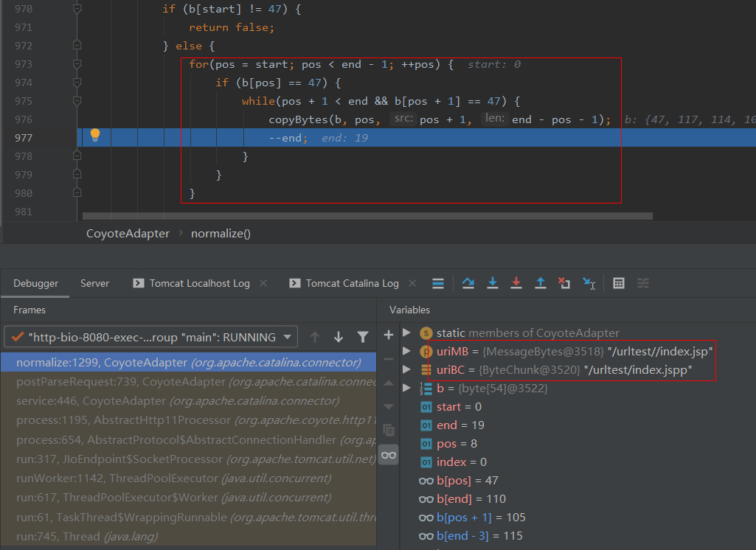756x550 pixels.
Task: Open the Evaluate Expression calculator icon
Action: coord(619,283)
